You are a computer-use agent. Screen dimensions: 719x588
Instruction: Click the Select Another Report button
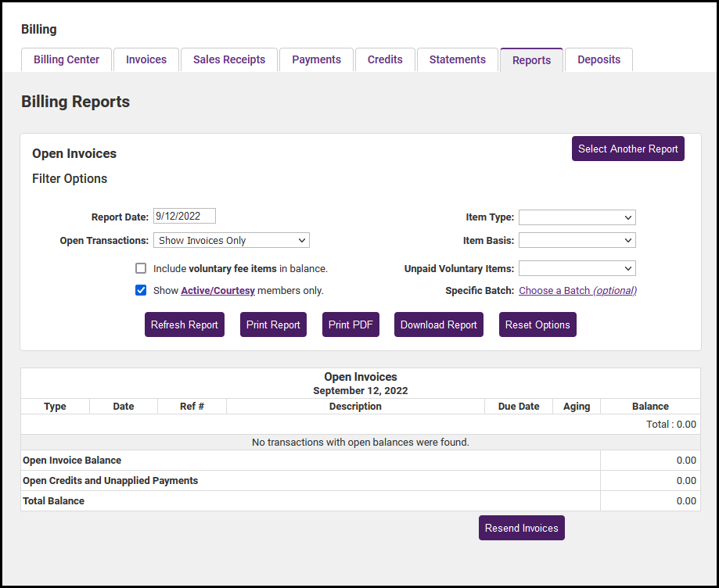627,149
